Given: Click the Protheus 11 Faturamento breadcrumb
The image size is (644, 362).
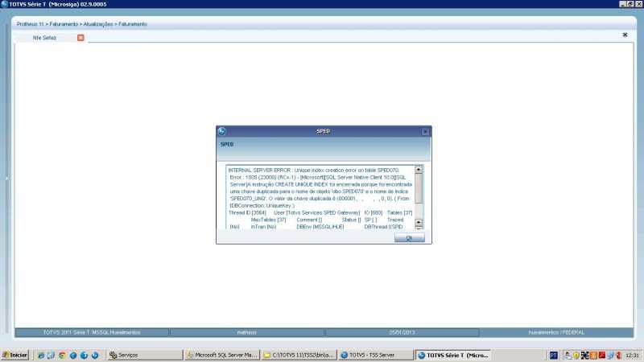Looking at the screenshot, I should click(x=82, y=24).
